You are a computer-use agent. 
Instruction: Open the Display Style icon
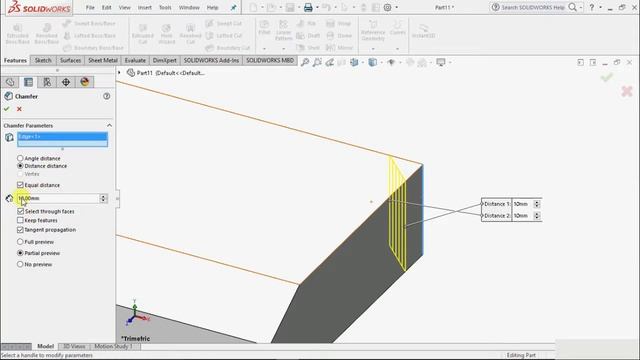[x=372, y=62]
